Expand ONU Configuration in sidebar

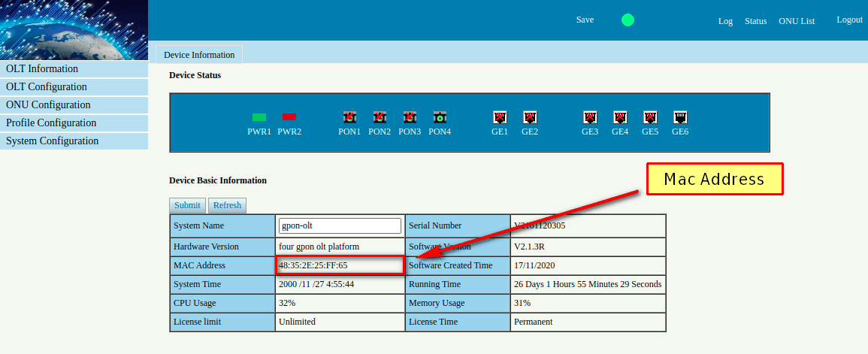pyautogui.click(x=74, y=105)
